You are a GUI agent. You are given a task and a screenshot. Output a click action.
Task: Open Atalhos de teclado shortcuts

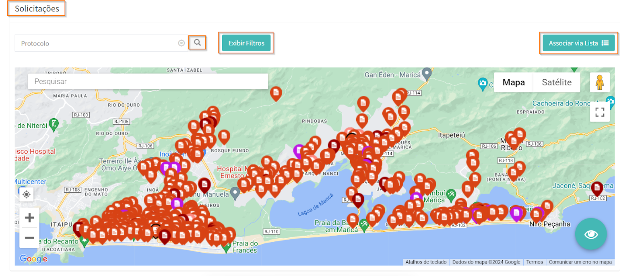[x=426, y=262]
